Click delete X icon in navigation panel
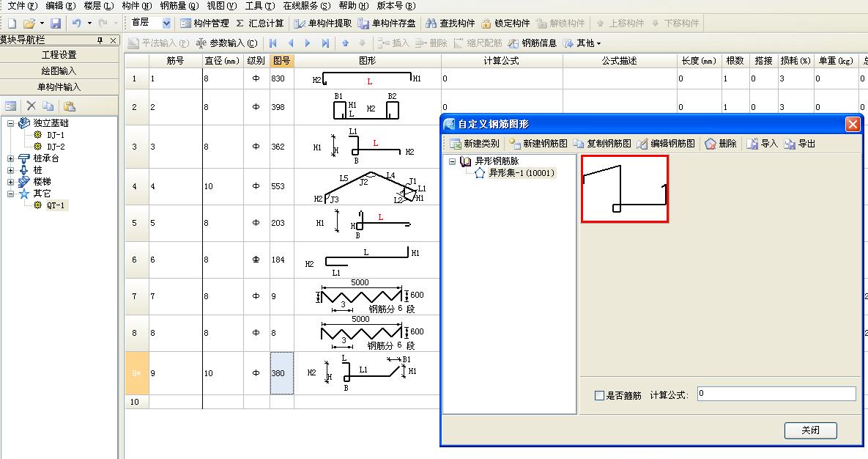 (x=31, y=106)
